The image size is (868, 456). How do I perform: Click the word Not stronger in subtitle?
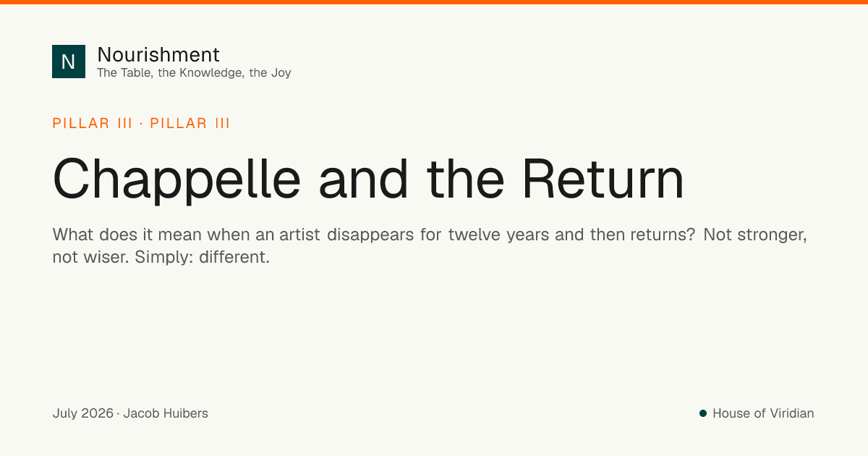(x=755, y=235)
